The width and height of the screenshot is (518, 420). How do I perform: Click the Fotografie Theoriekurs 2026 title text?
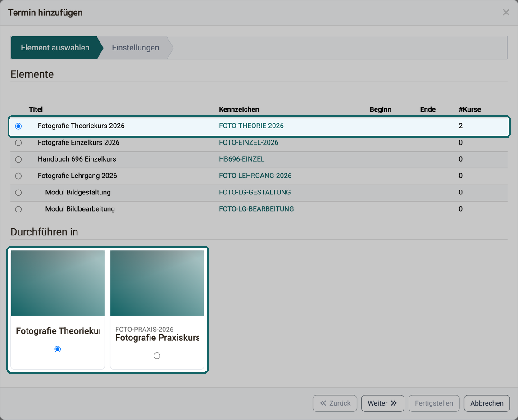point(81,126)
